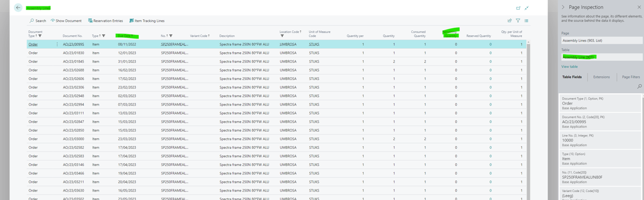
Task: Open Show Document action
Action: (x=66, y=21)
